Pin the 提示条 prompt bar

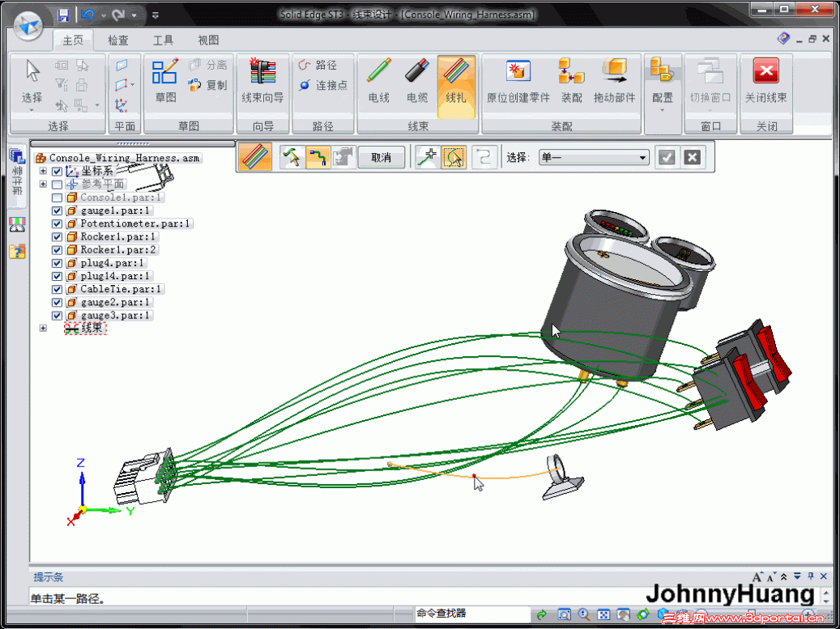811,576
